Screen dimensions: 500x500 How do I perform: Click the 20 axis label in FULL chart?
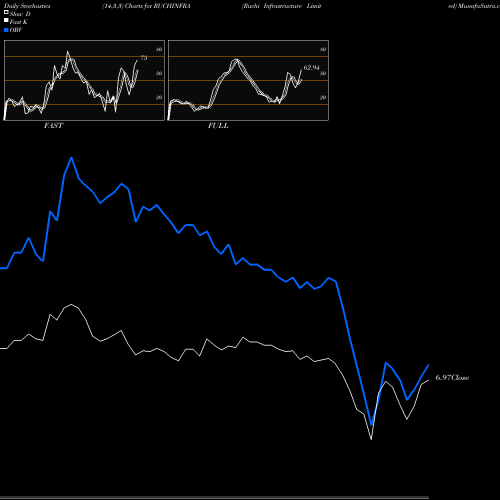pyautogui.click(x=323, y=97)
